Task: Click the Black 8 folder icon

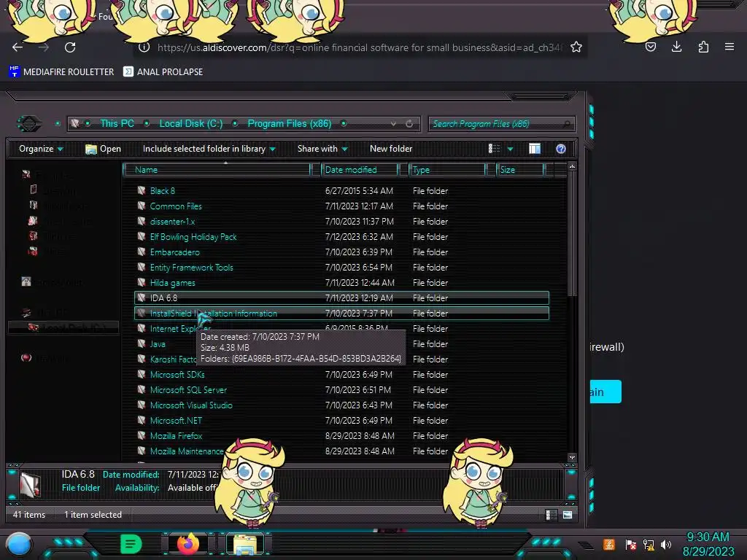Action: [142, 190]
